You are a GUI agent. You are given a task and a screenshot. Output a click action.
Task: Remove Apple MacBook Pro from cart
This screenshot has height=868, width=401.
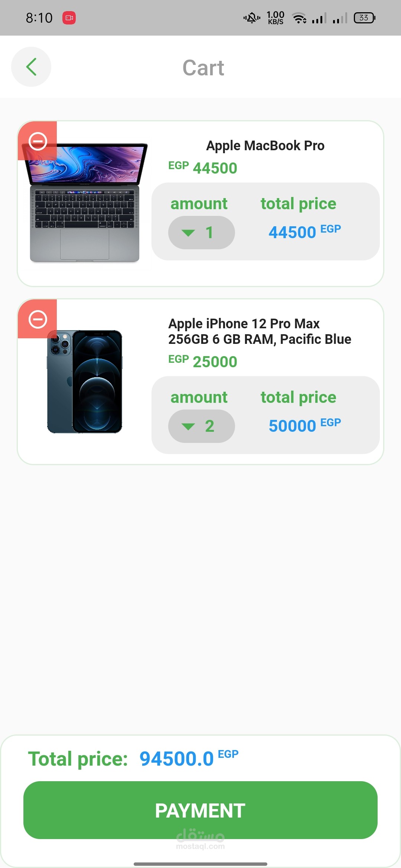tap(38, 141)
